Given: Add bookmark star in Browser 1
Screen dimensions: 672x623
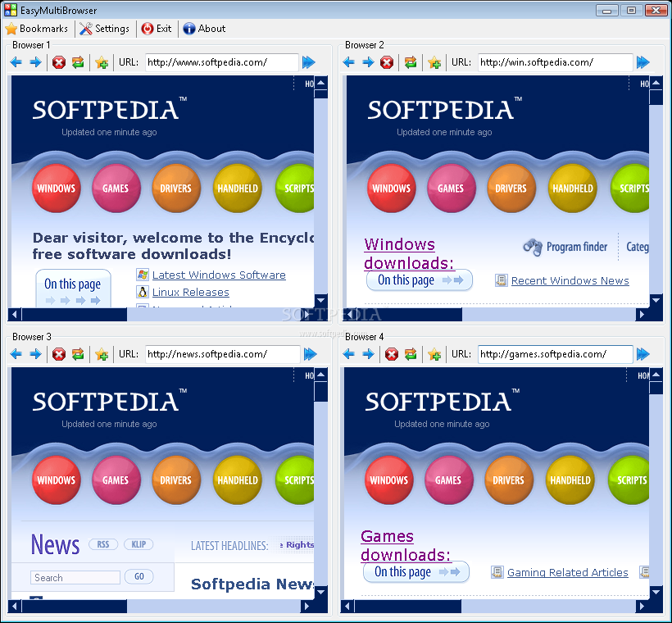Looking at the screenshot, I should pos(102,62).
